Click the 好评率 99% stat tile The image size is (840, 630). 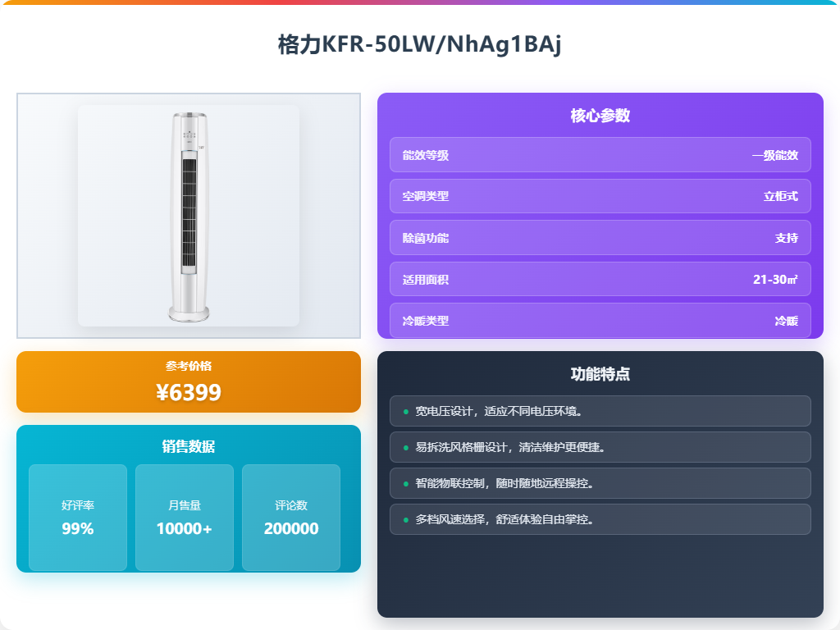[78, 518]
